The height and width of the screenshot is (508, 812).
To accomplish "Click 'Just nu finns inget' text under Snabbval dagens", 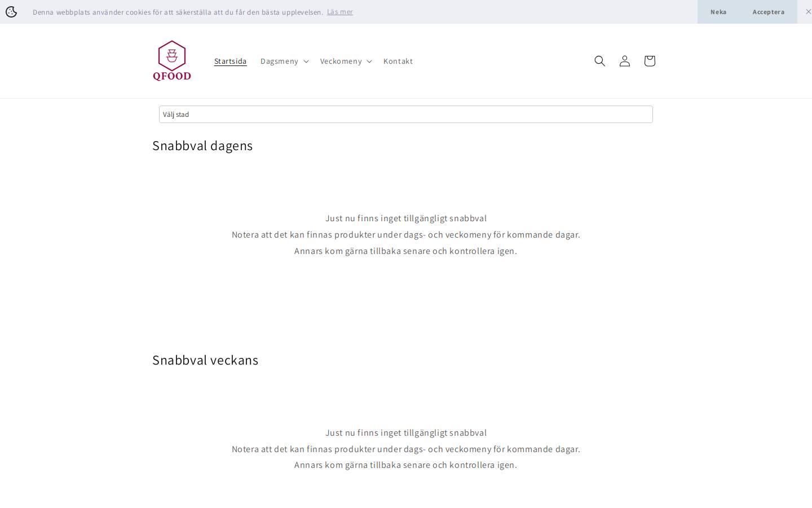I will (406, 218).
